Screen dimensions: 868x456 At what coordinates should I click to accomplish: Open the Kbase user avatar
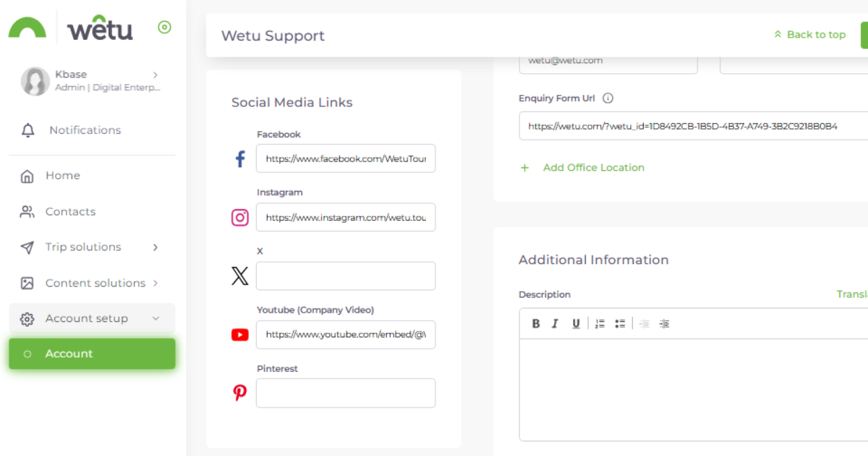(x=35, y=81)
